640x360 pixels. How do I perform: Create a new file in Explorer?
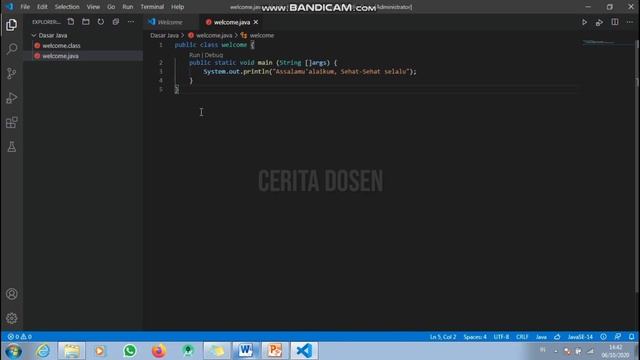[71, 22]
